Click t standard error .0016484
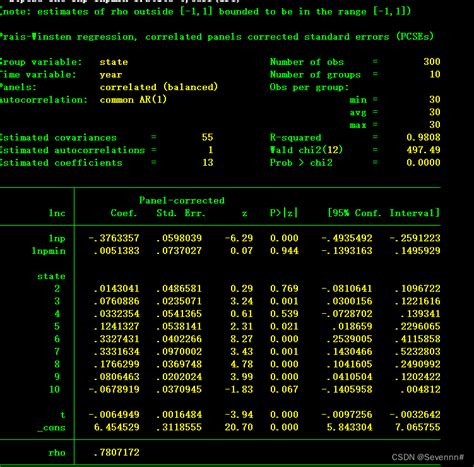This screenshot has height=467, width=474. [x=179, y=414]
